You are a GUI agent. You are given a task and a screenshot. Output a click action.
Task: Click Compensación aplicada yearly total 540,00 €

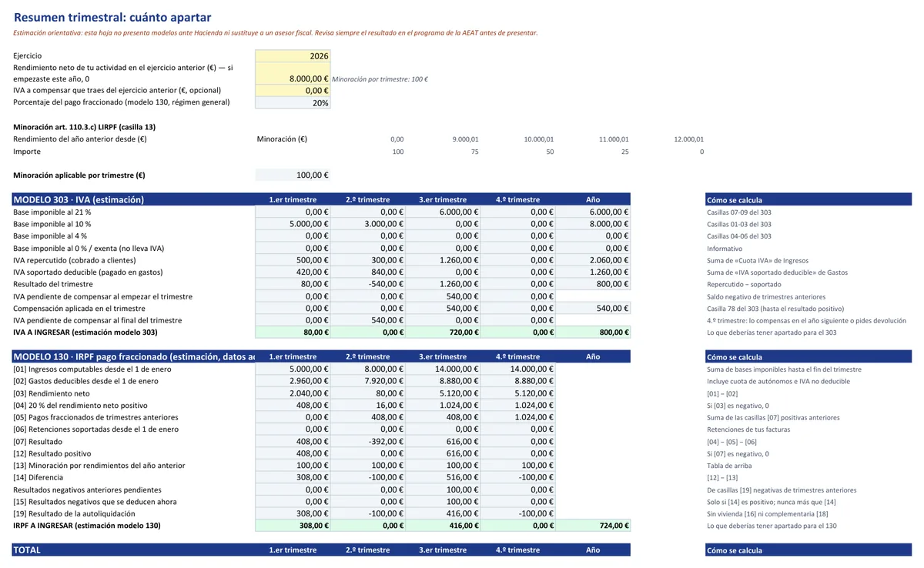593,308
